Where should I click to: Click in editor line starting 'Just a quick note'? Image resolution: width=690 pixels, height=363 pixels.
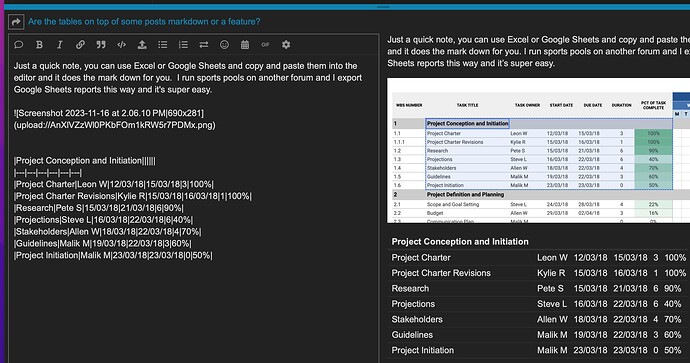pyautogui.click(x=185, y=66)
